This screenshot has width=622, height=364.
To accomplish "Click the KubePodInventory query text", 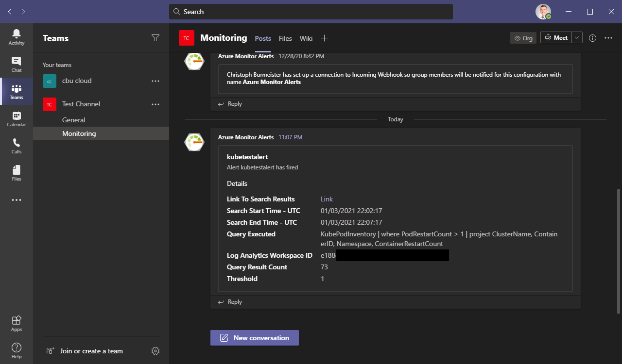I will (439, 239).
